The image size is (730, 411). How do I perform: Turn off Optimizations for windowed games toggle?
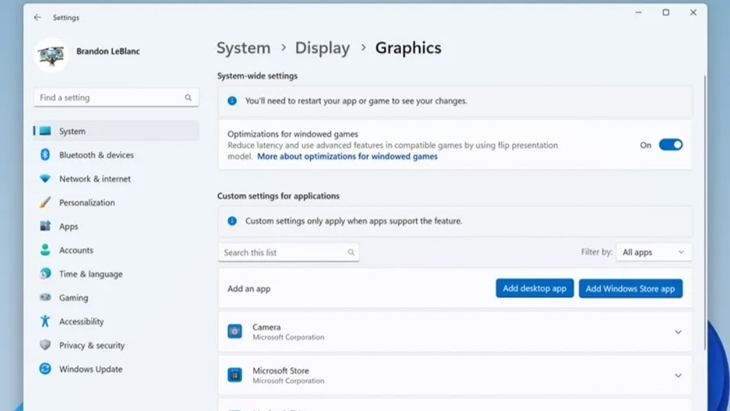[670, 145]
